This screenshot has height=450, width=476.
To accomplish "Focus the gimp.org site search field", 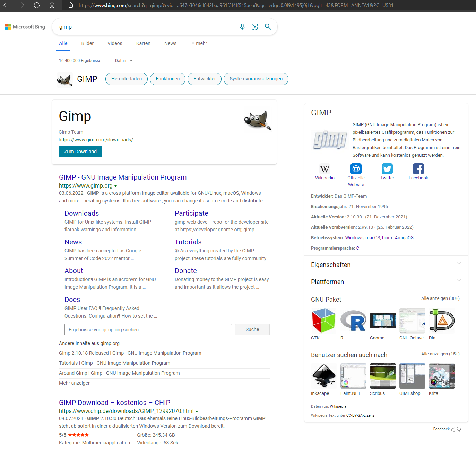I will (148, 330).
